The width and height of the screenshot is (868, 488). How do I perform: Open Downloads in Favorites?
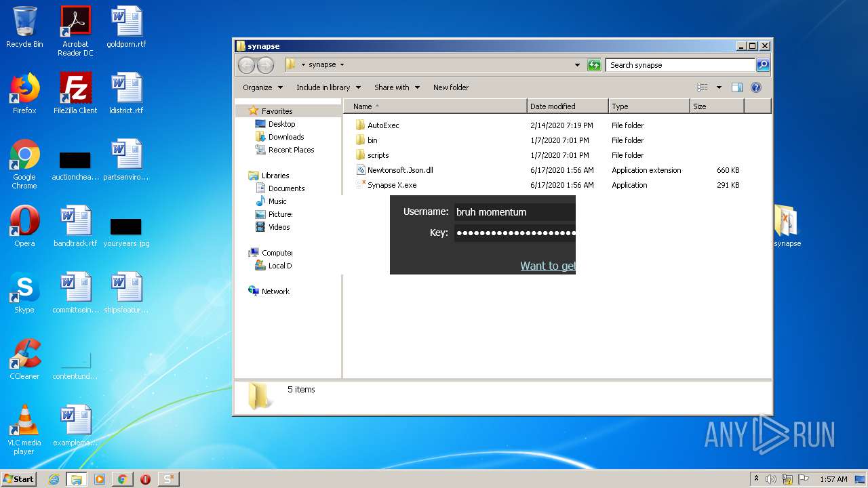pos(279,137)
